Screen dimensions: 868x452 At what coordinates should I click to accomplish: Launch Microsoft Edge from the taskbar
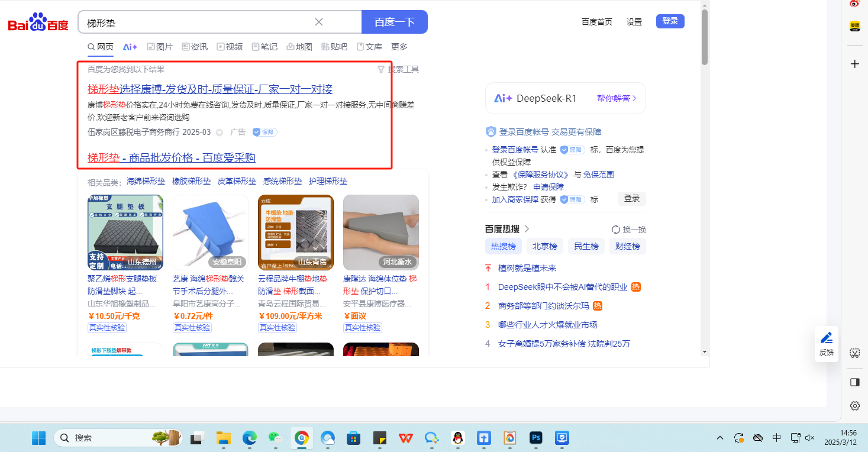(x=249, y=438)
